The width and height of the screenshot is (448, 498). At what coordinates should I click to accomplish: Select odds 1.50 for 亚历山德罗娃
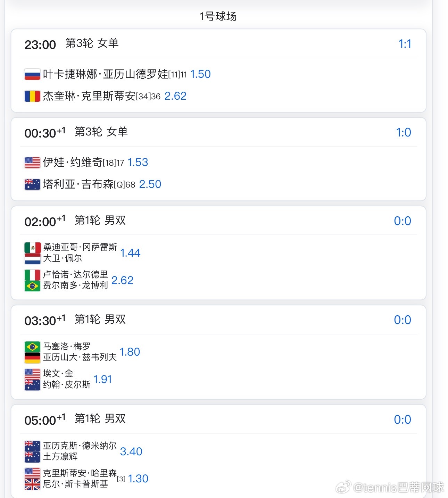[x=200, y=74]
